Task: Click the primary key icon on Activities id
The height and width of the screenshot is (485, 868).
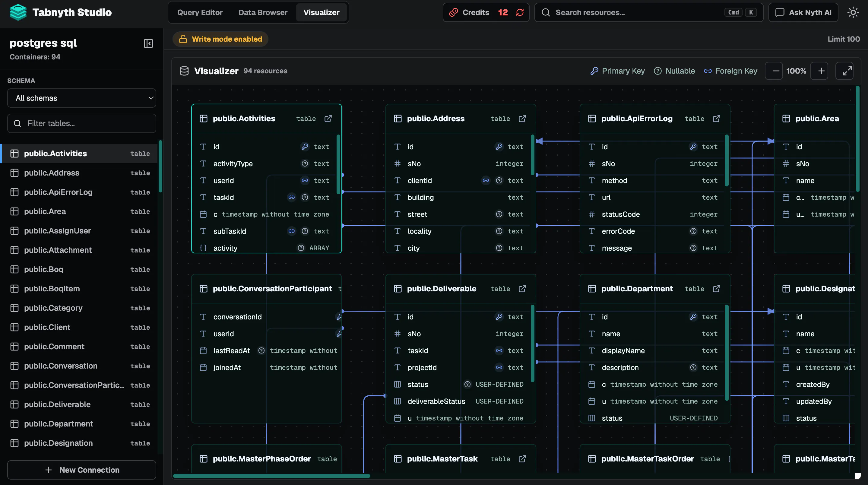Action: tap(305, 147)
